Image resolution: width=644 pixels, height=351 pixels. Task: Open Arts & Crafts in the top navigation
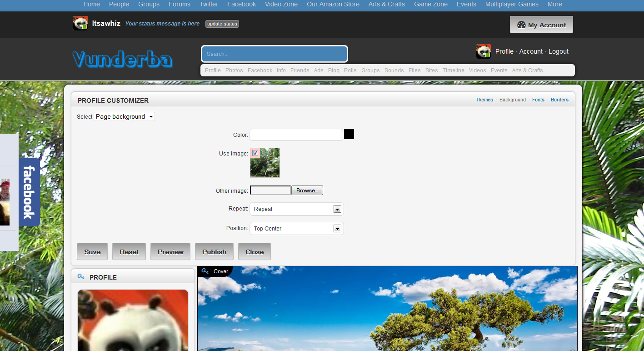pos(387,4)
